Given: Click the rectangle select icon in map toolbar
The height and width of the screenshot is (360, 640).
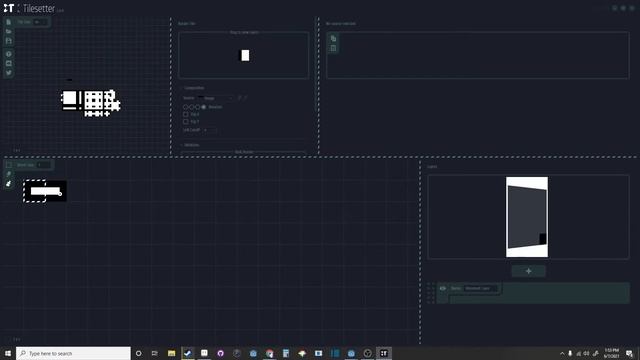Looking at the screenshot, I should 9,164.
